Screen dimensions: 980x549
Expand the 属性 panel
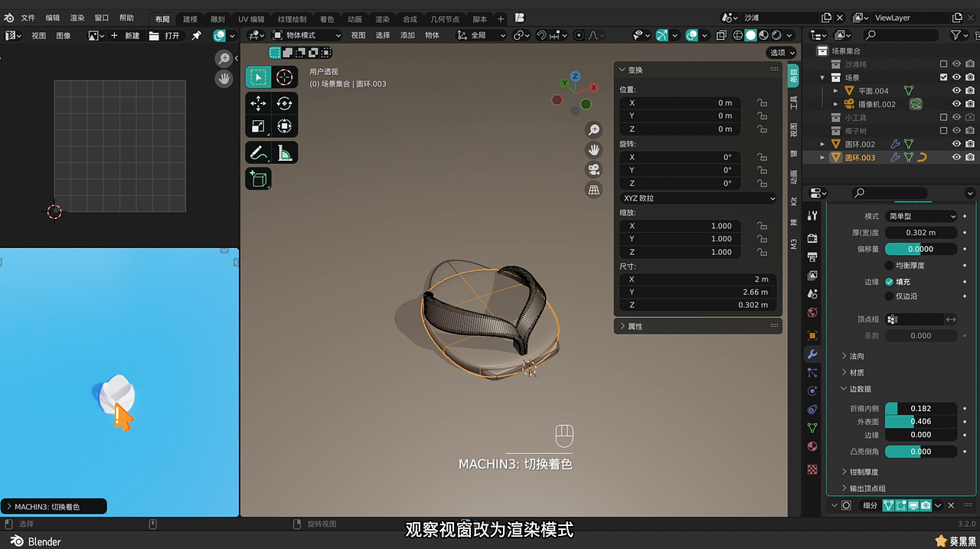click(698, 326)
